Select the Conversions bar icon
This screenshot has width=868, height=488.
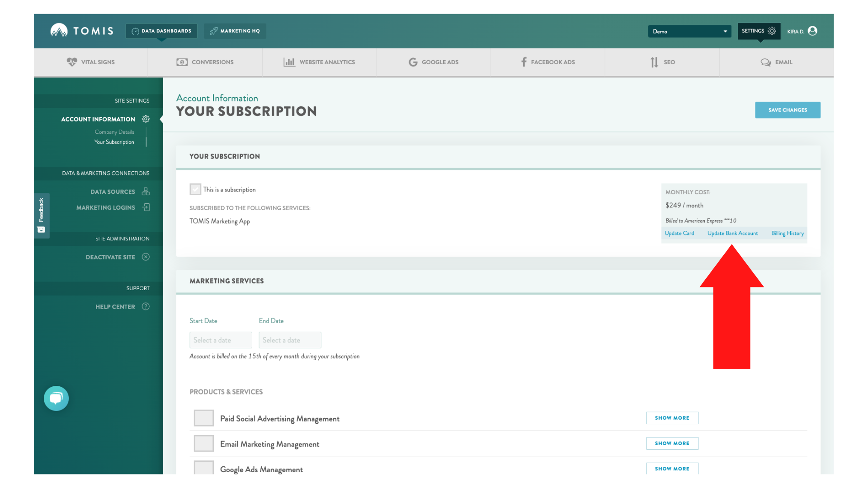click(181, 62)
